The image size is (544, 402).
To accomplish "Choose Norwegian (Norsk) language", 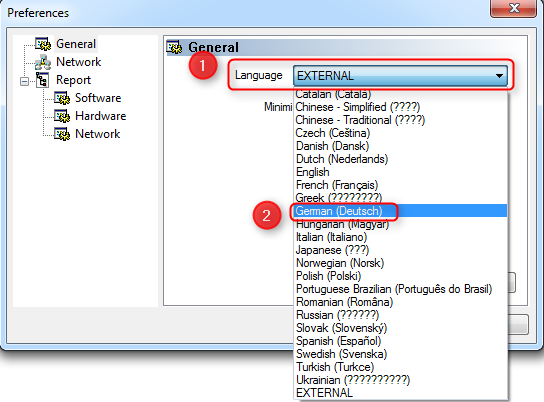I will coord(400,263).
